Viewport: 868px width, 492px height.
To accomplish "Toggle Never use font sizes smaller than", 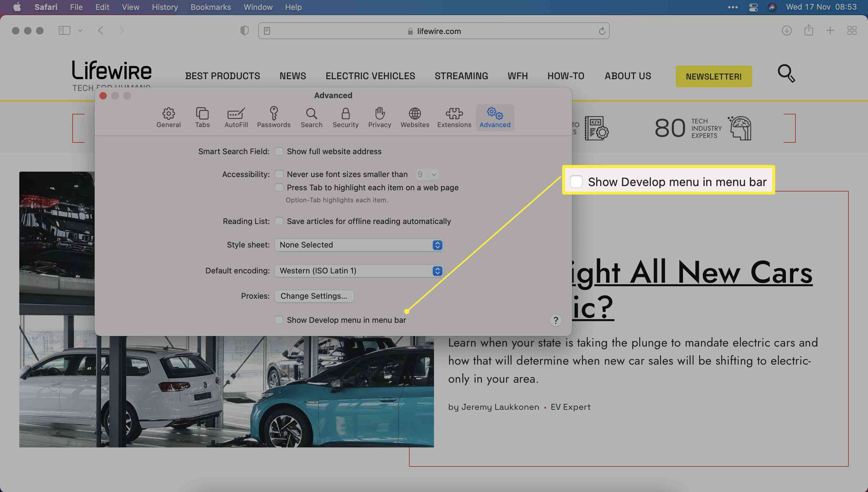I will tap(278, 174).
